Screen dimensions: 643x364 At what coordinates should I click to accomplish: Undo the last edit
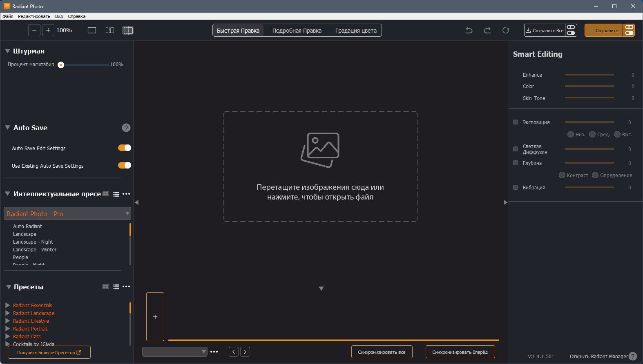[x=469, y=30]
